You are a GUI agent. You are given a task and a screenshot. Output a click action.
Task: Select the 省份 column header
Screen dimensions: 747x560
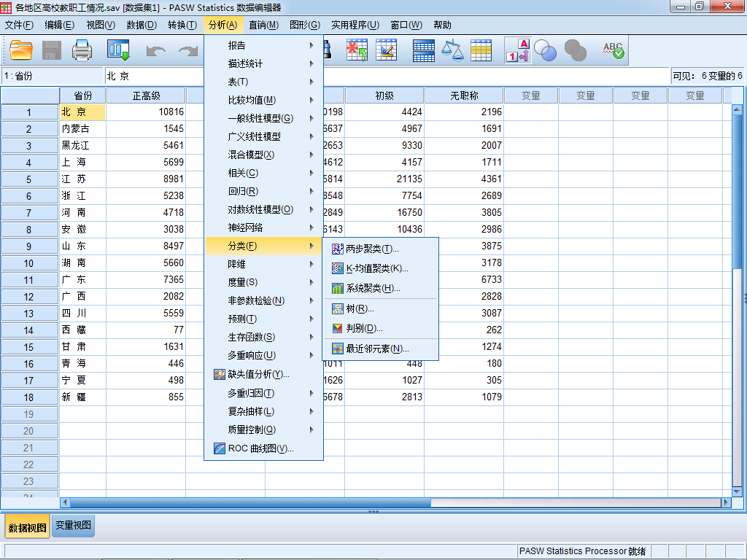pos(83,96)
